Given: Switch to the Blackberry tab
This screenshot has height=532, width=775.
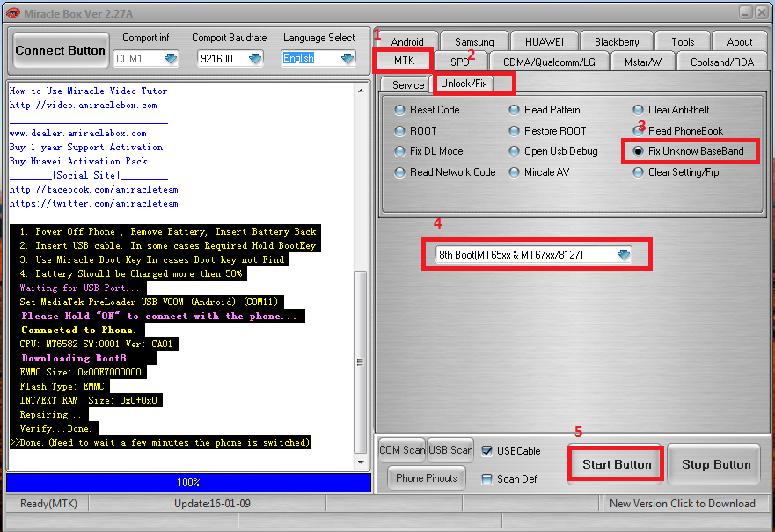Looking at the screenshot, I should (617, 42).
